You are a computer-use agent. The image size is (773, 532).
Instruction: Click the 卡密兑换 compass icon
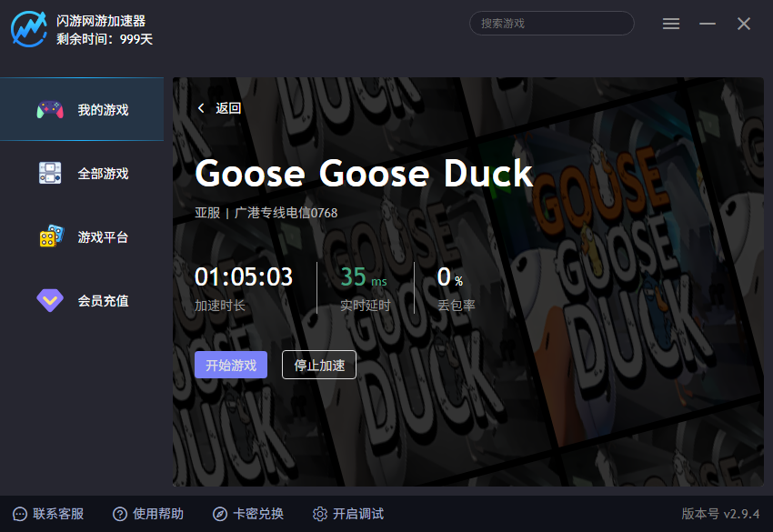coord(220,515)
